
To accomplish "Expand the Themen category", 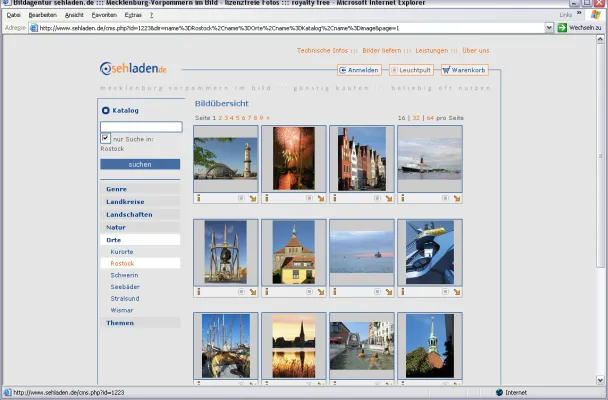I will pos(120,322).
